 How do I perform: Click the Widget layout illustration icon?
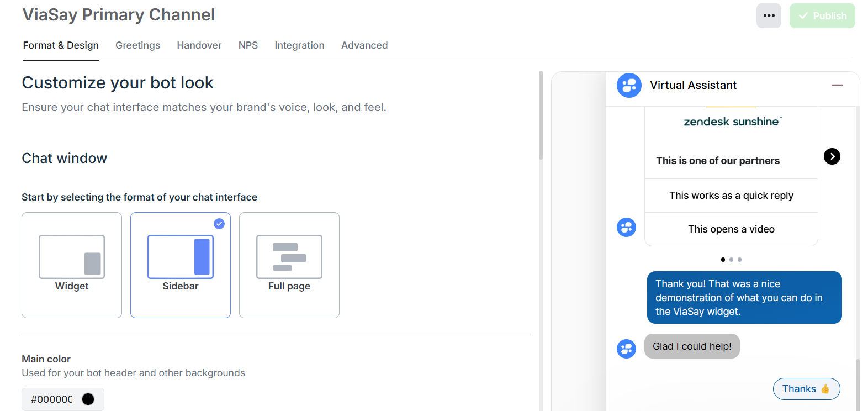pos(72,257)
